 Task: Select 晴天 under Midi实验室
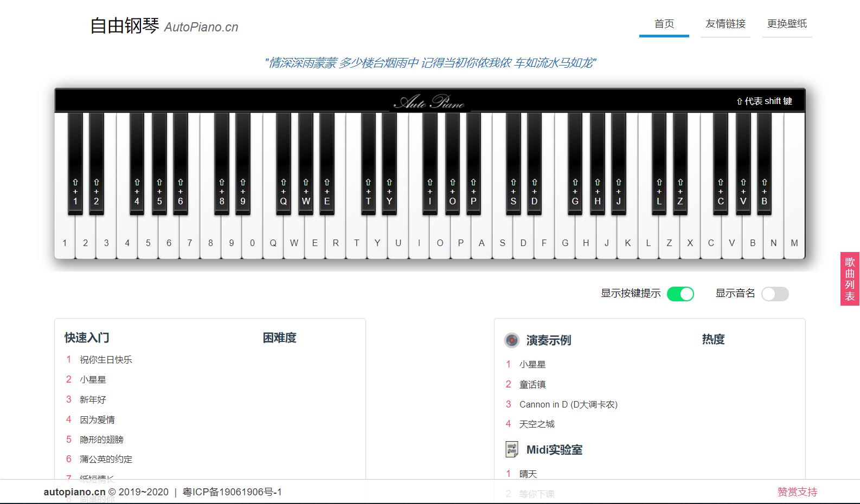click(528, 474)
